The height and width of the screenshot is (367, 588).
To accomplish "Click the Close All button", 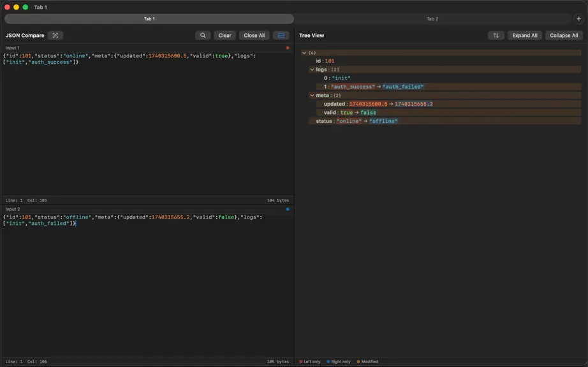I will [254, 35].
